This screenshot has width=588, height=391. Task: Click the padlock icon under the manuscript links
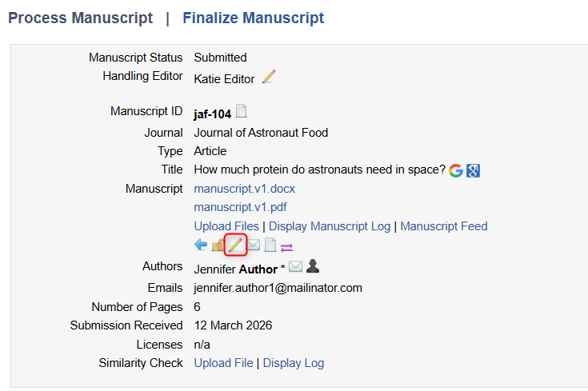[x=218, y=245]
